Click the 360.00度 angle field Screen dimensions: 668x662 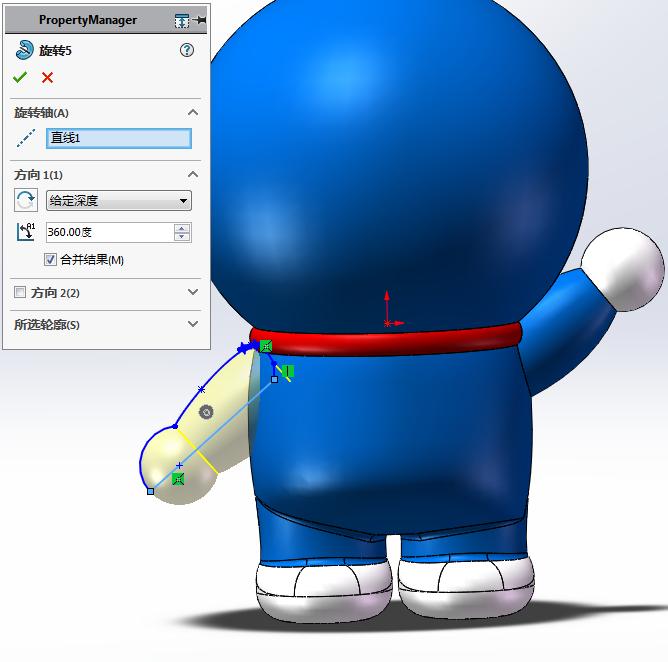pyautogui.click(x=109, y=232)
